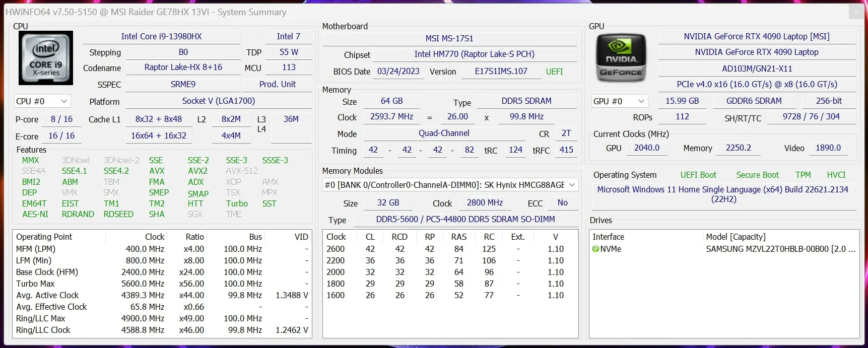This screenshot has height=348, width=868.
Task: Click the TDP value 55 W
Action: point(289,52)
